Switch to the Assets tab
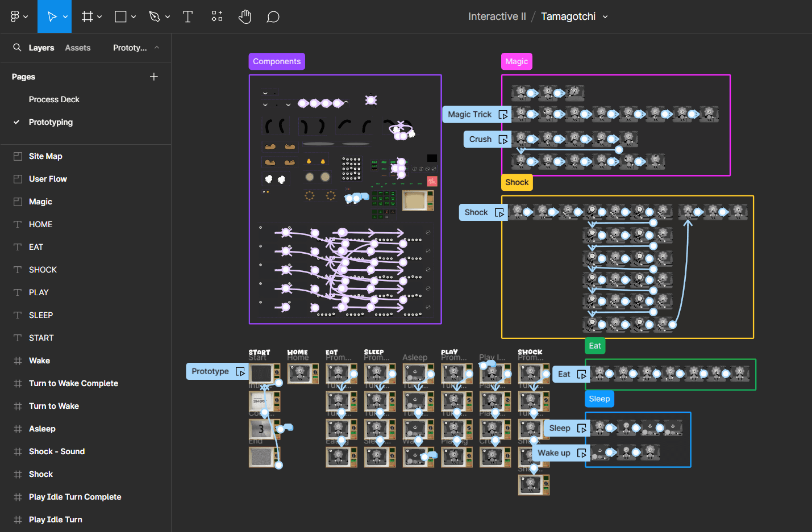The height and width of the screenshot is (532, 812). (x=77, y=48)
